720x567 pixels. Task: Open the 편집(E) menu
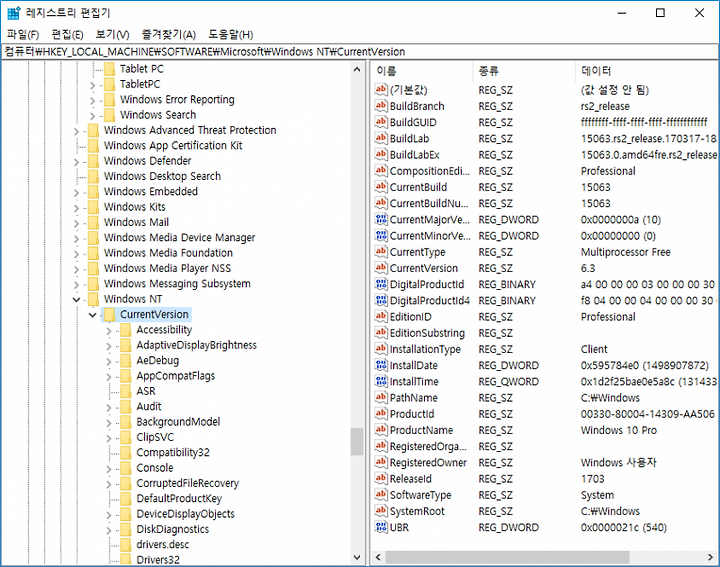[x=68, y=34]
